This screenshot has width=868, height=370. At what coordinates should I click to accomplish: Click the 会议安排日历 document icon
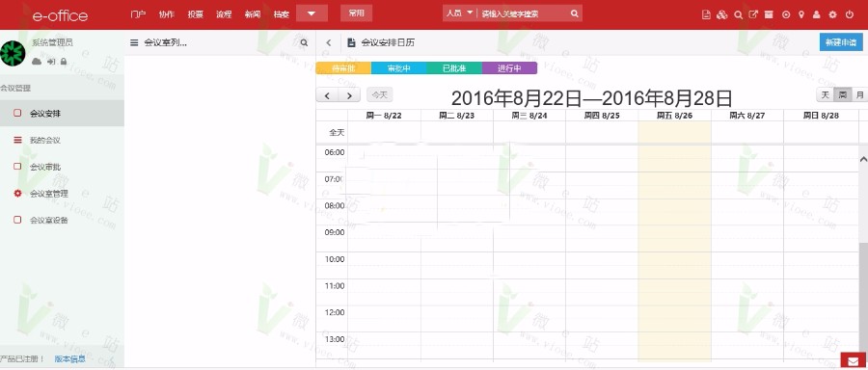click(351, 42)
